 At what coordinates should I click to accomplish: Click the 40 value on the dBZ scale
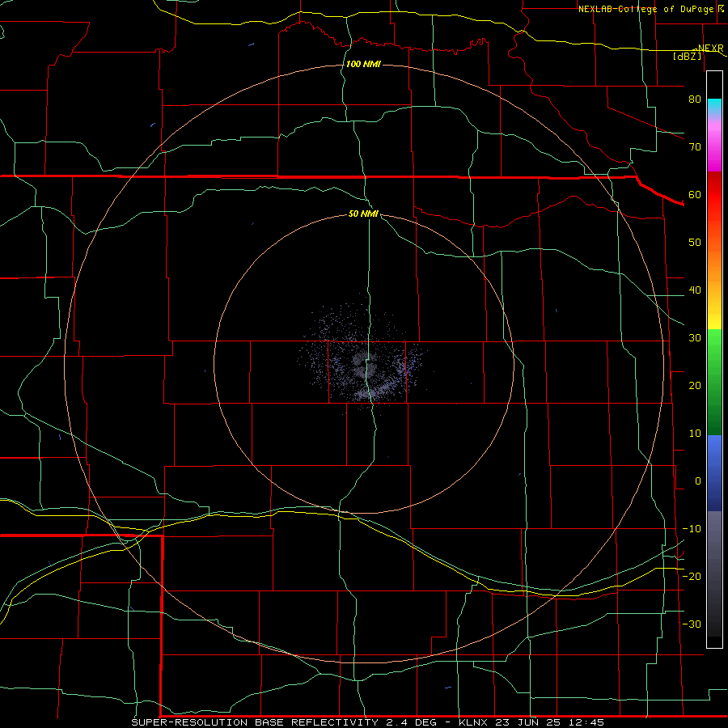pos(695,290)
